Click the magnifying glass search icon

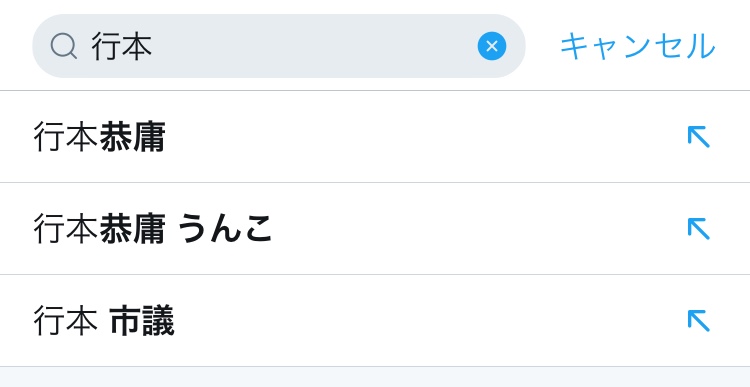click(64, 46)
